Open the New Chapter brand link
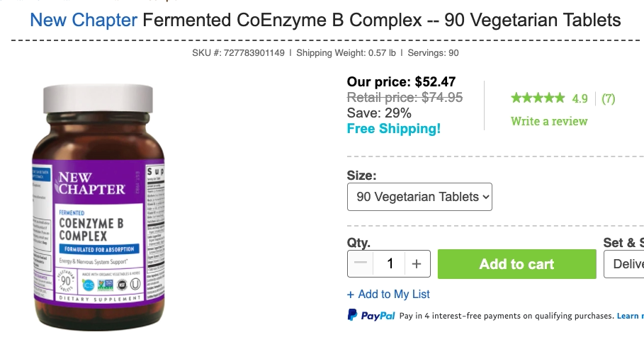The width and height of the screenshot is (644, 337). [x=84, y=19]
